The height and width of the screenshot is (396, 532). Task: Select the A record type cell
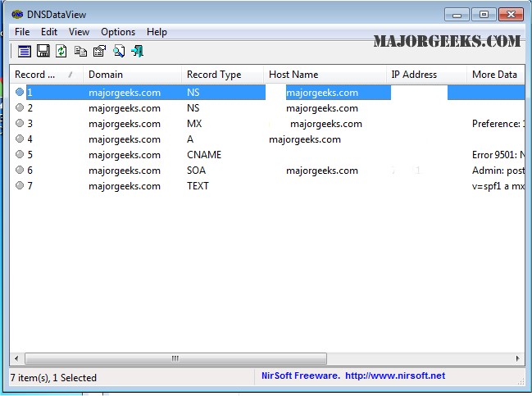(x=190, y=139)
